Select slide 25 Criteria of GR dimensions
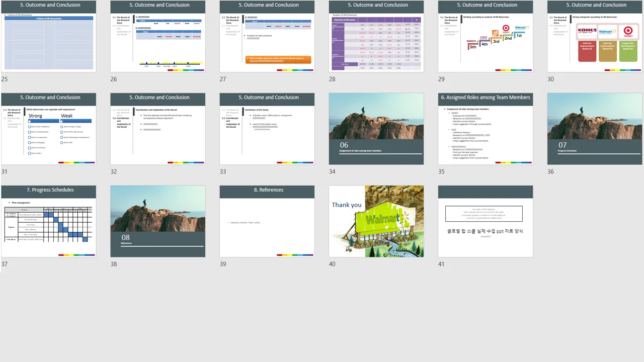The height and width of the screenshot is (362, 644). click(49, 36)
